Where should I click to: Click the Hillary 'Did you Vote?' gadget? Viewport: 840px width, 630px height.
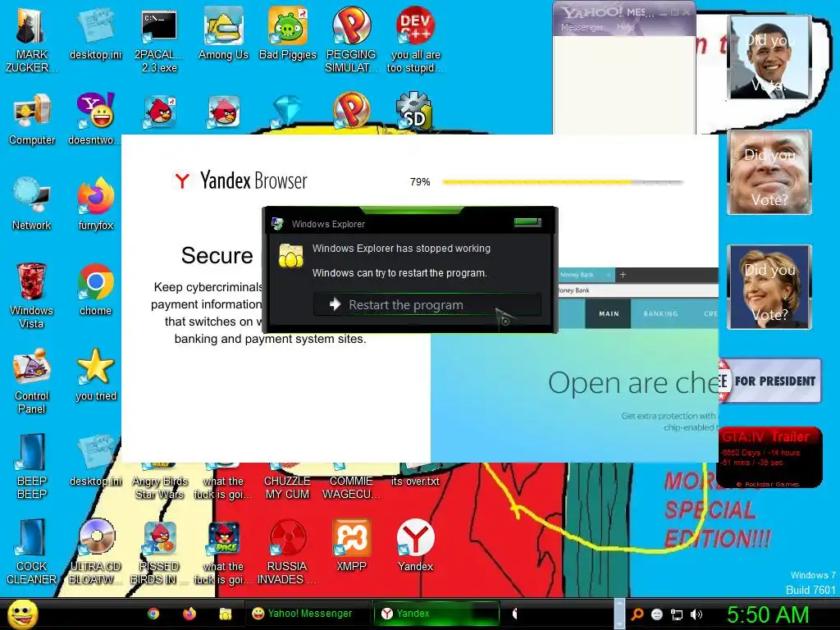coord(769,286)
